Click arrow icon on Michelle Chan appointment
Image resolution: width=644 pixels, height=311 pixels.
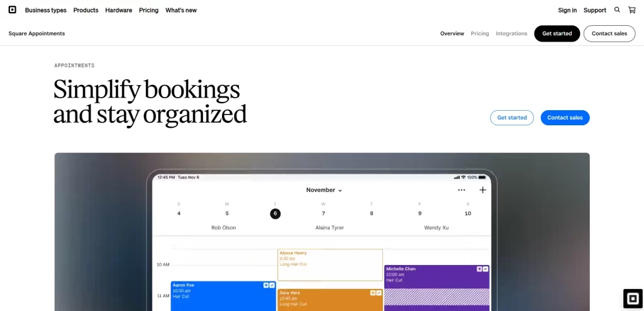click(x=479, y=269)
